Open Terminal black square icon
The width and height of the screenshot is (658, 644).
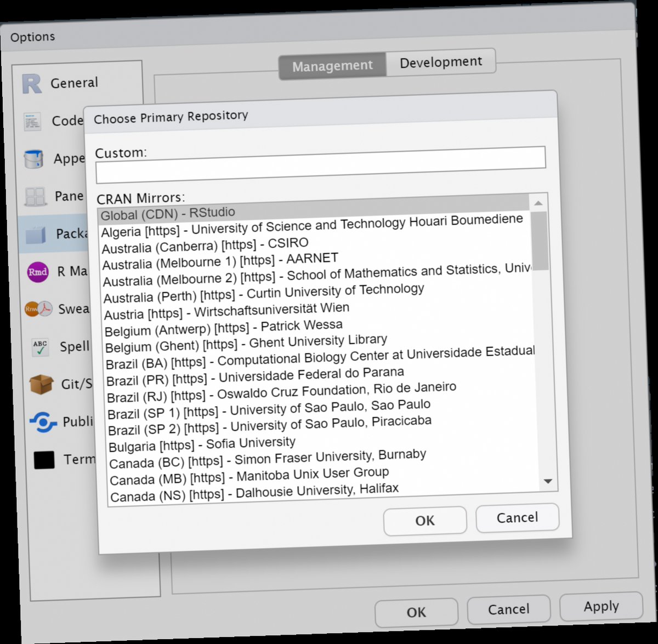coord(44,460)
